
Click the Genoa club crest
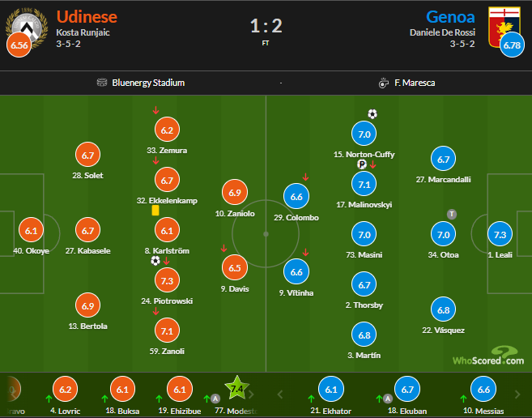pyautogui.click(x=504, y=24)
